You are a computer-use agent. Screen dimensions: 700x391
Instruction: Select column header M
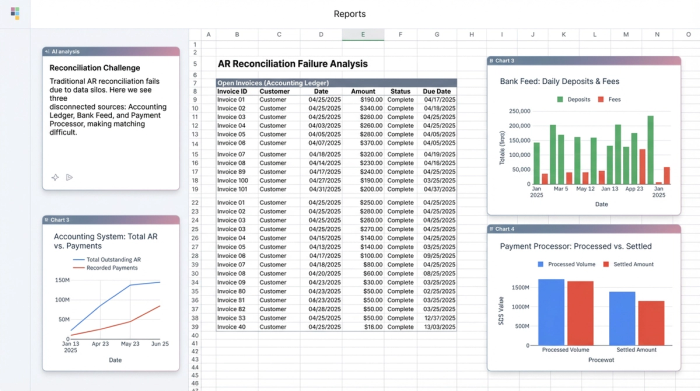[x=626, y=34]
